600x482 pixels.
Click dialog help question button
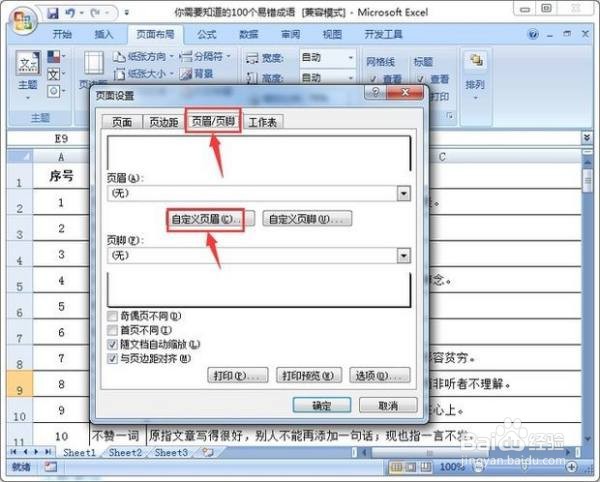[x=375, y=92]
